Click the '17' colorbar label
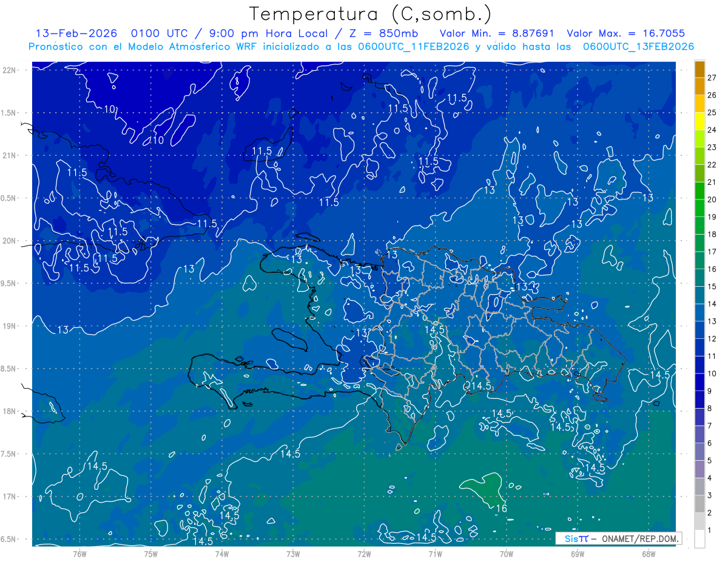Viewport: 728px width, 562px height. pyautogui.click(x=712, y=252)
